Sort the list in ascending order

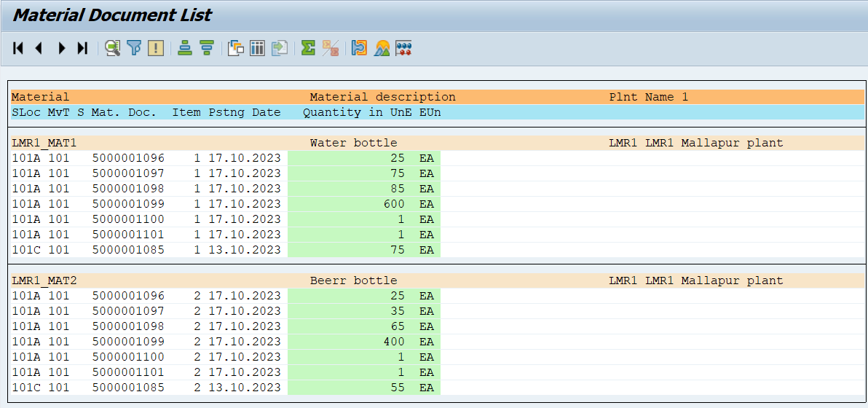pos(185,48)
